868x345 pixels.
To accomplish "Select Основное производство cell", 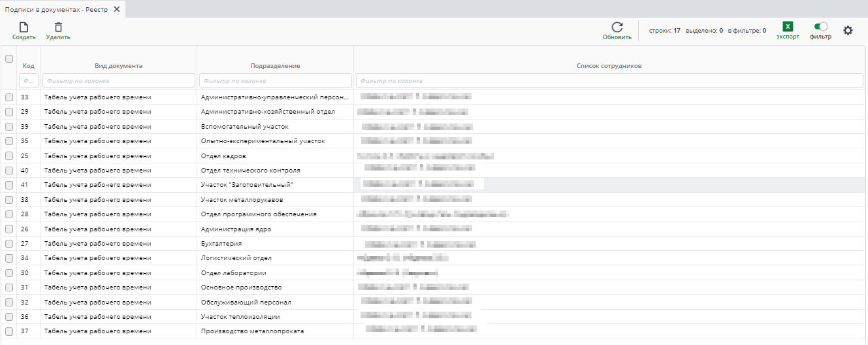I will pos(276,287).
